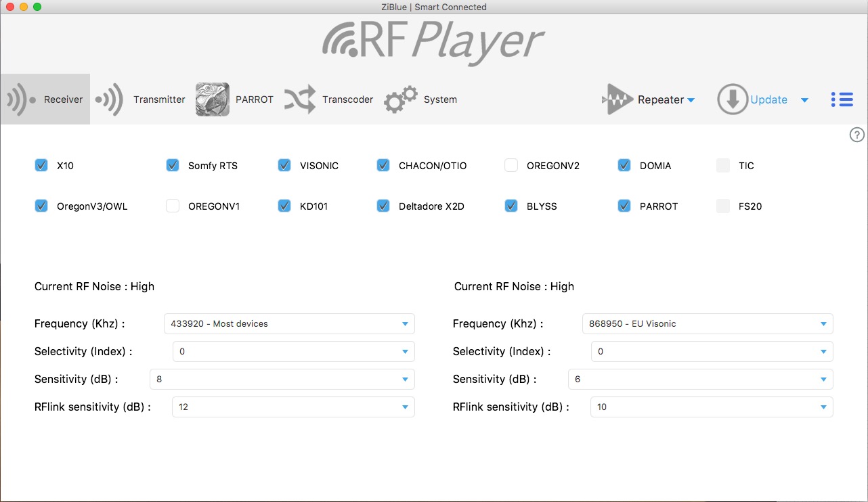Uncheck the VISONIC checkbox
The image size is (868, 502).
[x=284, y=165]
